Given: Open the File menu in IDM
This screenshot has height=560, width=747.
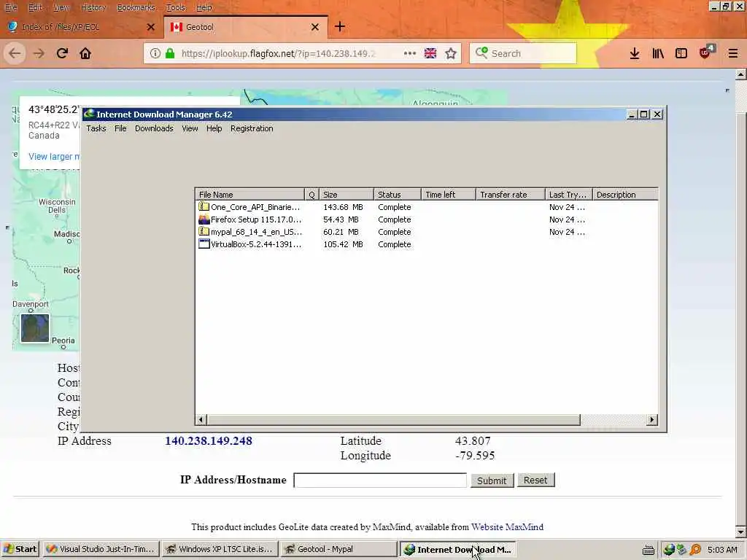Looking at the screenshot, I should (120, 128).
